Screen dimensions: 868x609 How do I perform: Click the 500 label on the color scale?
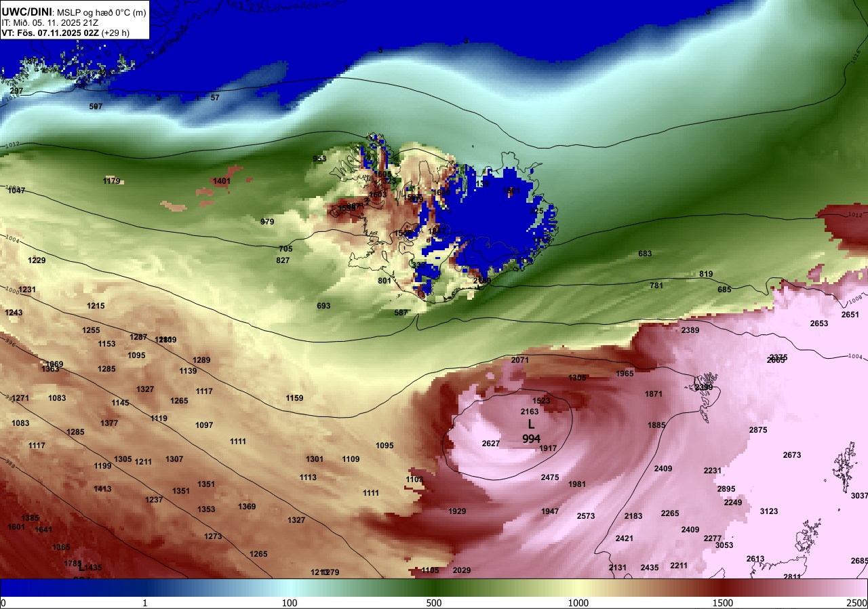(434, 603)
